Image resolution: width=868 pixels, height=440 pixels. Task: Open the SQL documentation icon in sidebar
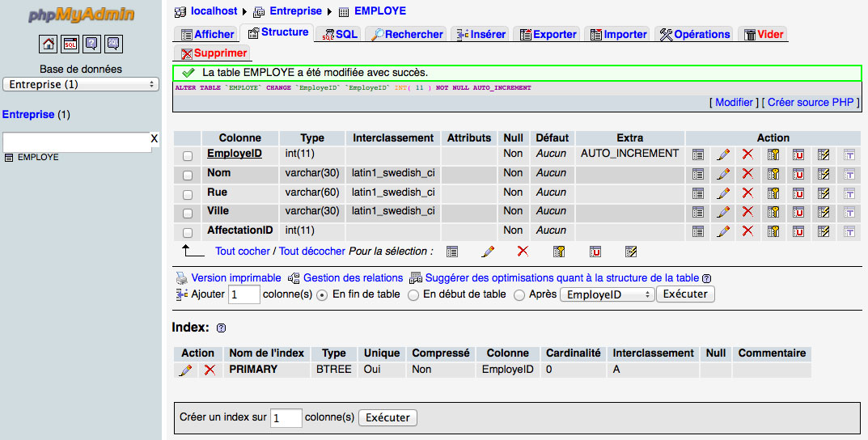[113, 44]
